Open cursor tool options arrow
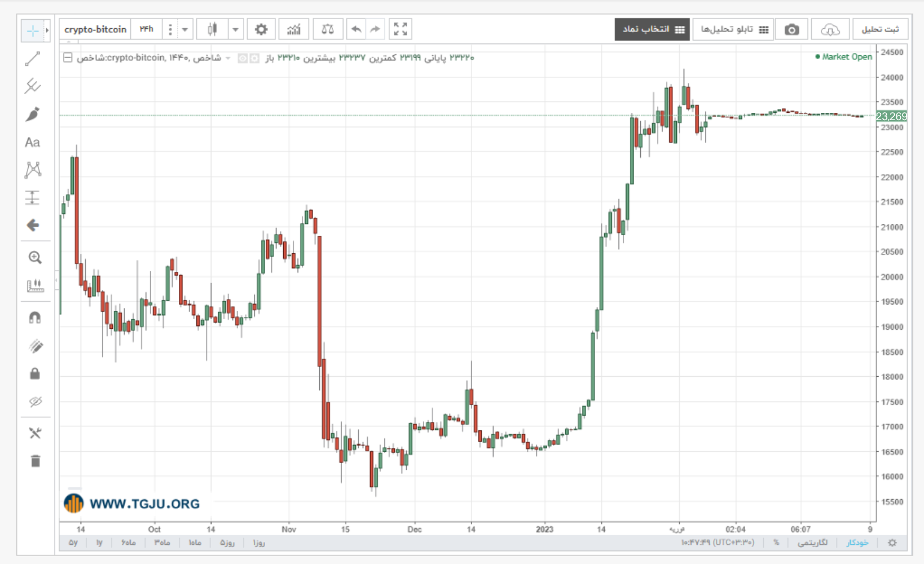Screen dimensions: 924x564 coord(47,30)
